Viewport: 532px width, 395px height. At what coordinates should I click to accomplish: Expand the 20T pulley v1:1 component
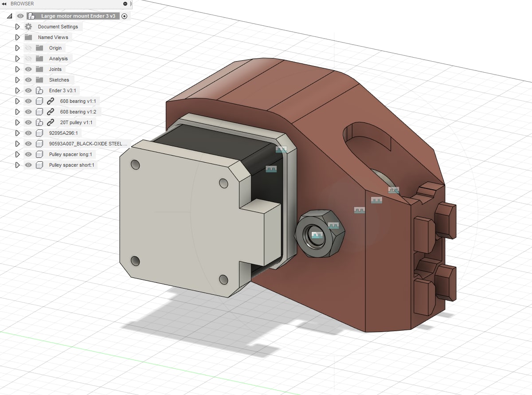18,122
